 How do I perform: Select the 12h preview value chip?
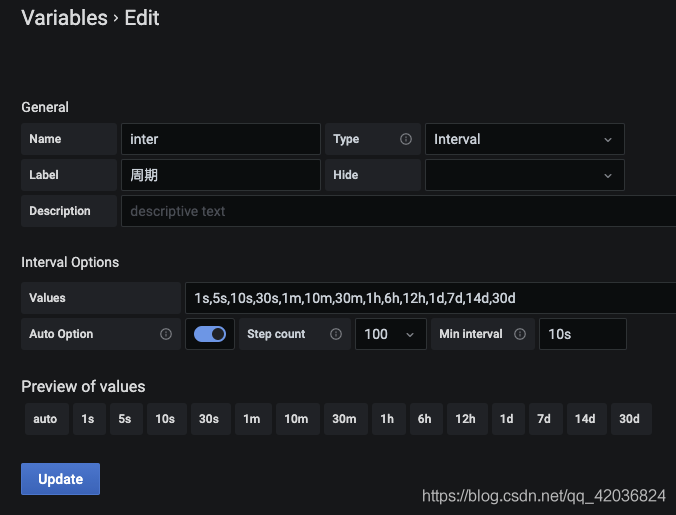click(x=467, y=419)
